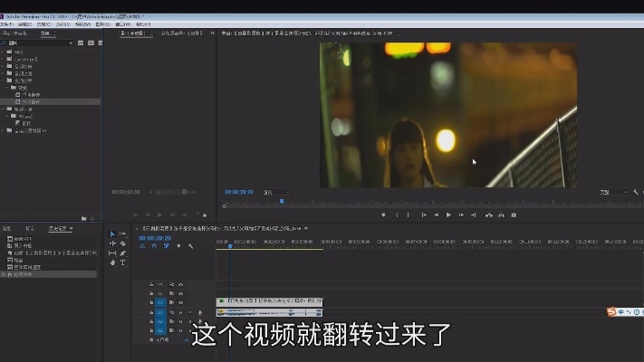The height and width of the screenshot is (362, 644).
Task: Select the Slip tool
Action: point(112,253)
